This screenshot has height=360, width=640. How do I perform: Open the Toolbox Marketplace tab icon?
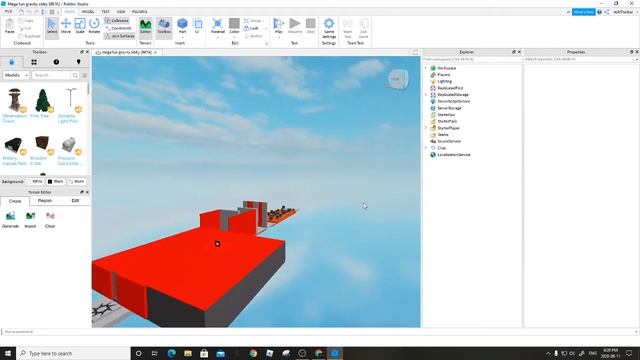coord(11,62)
